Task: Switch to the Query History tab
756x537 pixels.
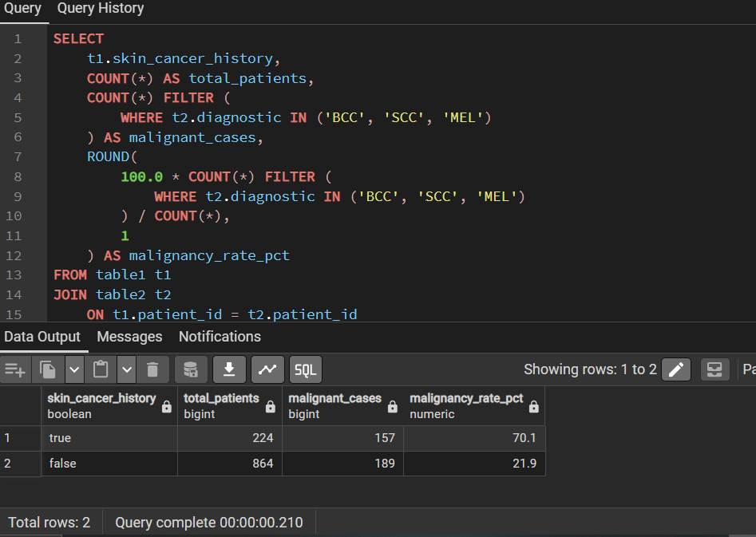Action: point(101,8)
